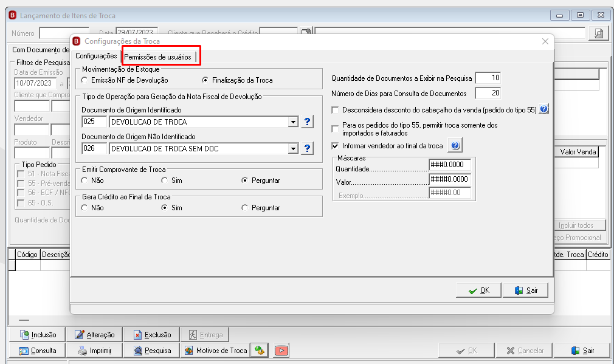This screenshot has height=364, width=614.
Task: Select Emissão NF de Devolução radio
Action: tap(85, 80)
